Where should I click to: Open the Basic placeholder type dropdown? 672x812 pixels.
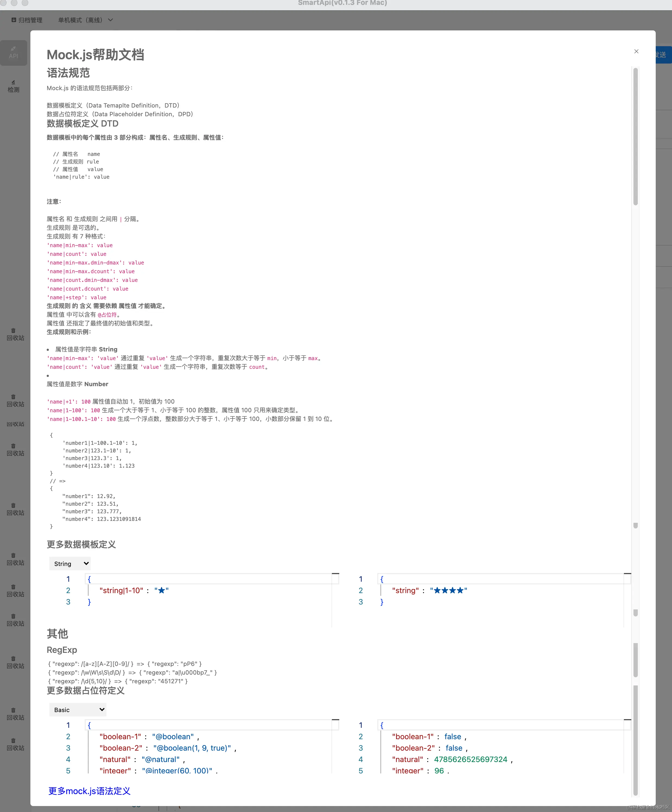tap(78, 710)
